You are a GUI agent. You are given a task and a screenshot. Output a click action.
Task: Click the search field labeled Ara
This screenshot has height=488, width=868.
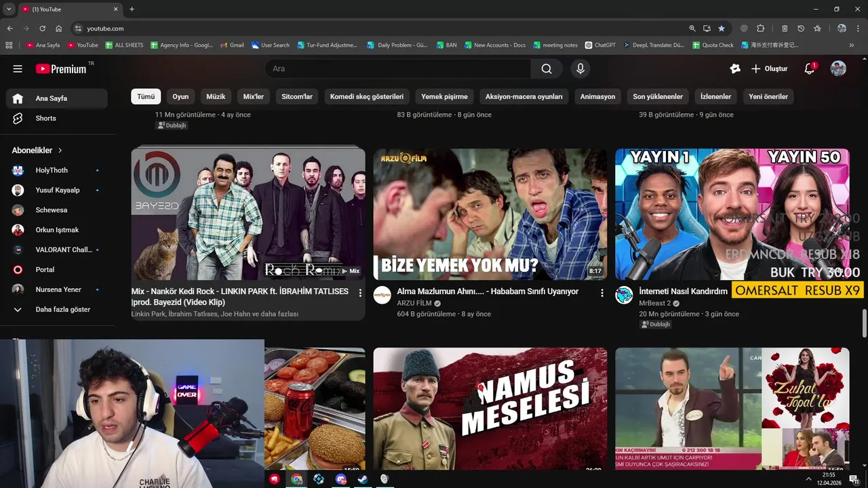click(398, 68)
